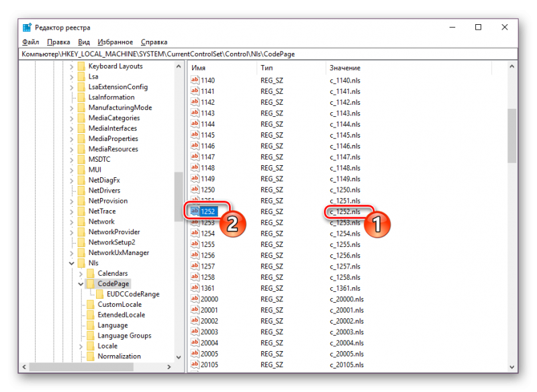Screen dimensions: 537x392
Task: Click the ab icon for value 1255
Action: [195, 244]
